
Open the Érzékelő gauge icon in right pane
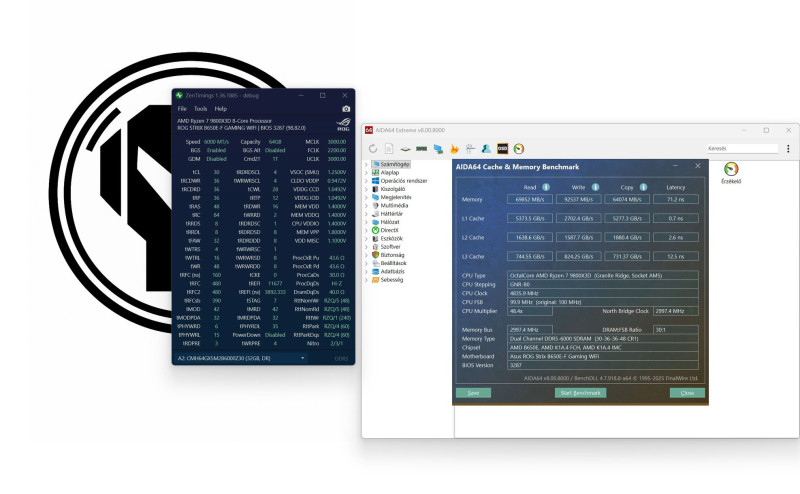point(731,169)
